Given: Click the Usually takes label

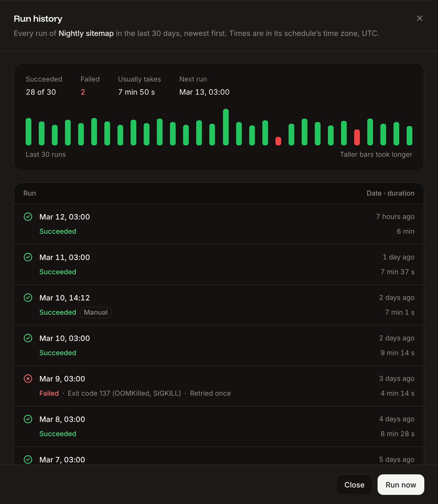Looking at the screenshot, I should (x=139, y=79).
